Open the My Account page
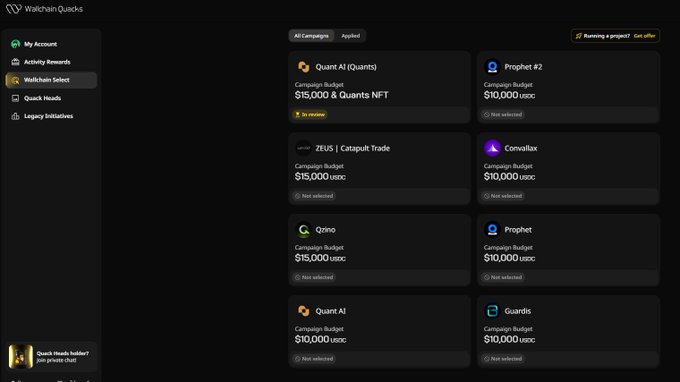Viewport: 680px width, 382px height. [x=51, y=44]
